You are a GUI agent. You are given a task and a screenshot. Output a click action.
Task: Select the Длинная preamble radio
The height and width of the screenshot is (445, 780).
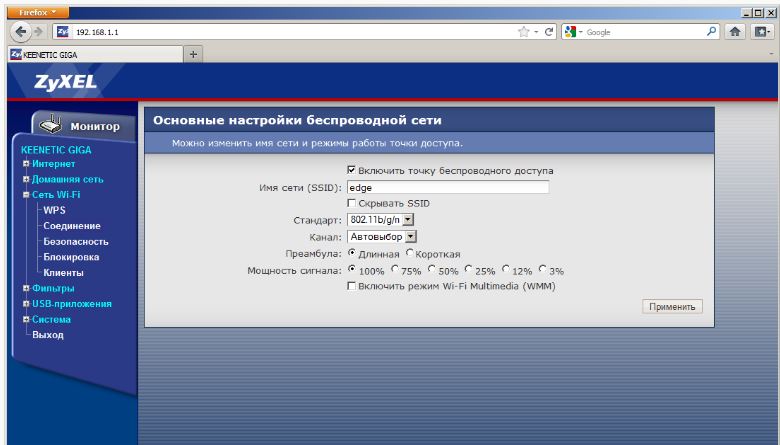click(352, 253)
